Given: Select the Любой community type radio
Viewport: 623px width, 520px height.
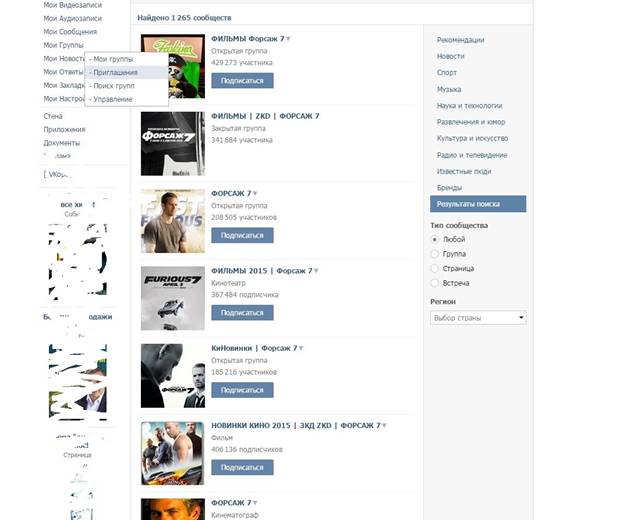Looking at the screenshot, I should tap(435, 240).
